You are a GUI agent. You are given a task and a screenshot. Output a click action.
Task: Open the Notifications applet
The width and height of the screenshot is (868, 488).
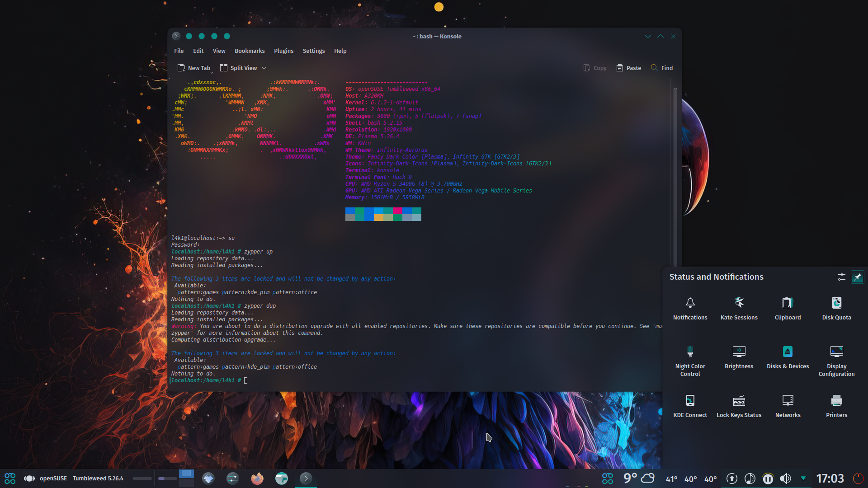[690, 309]
